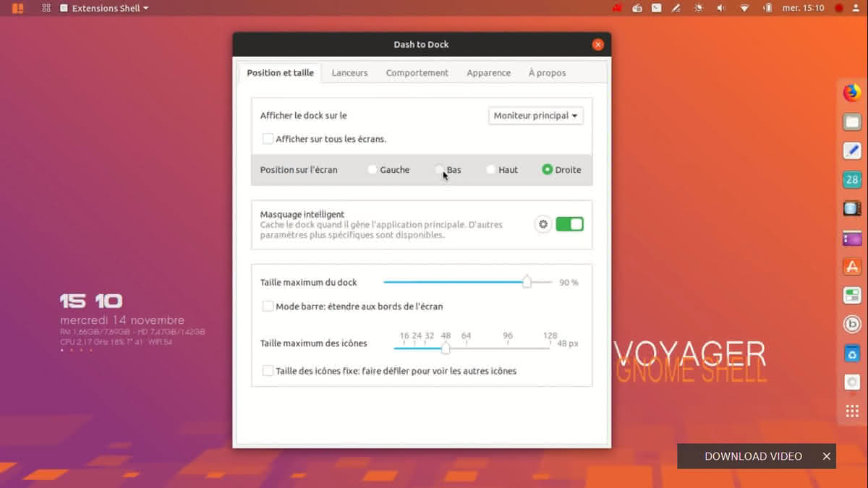Open Ubuntu Software orange dock icon
Viewport: 868px width, 488px height.
tap(852, 267)
